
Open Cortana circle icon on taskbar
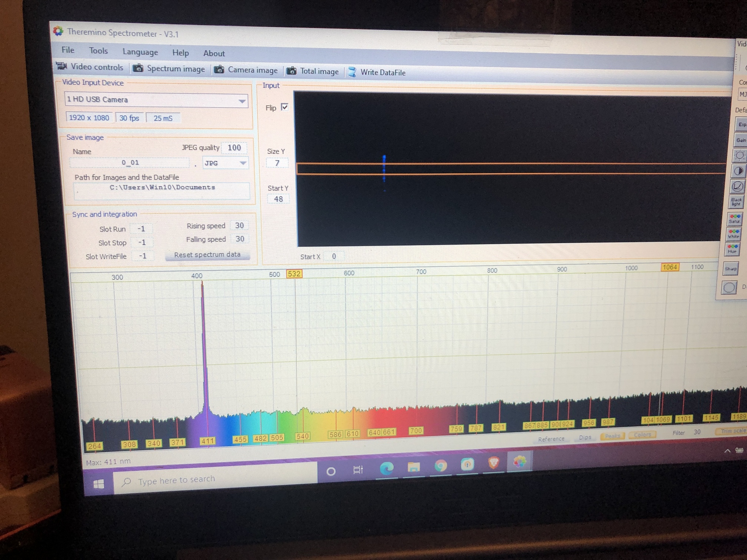(331, 471)
